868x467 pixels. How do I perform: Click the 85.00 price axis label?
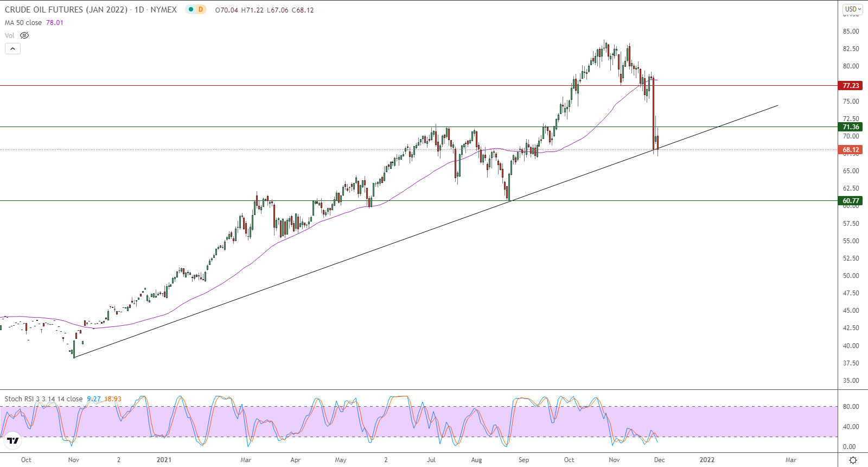pyautogui.click(x=851, y=31)
